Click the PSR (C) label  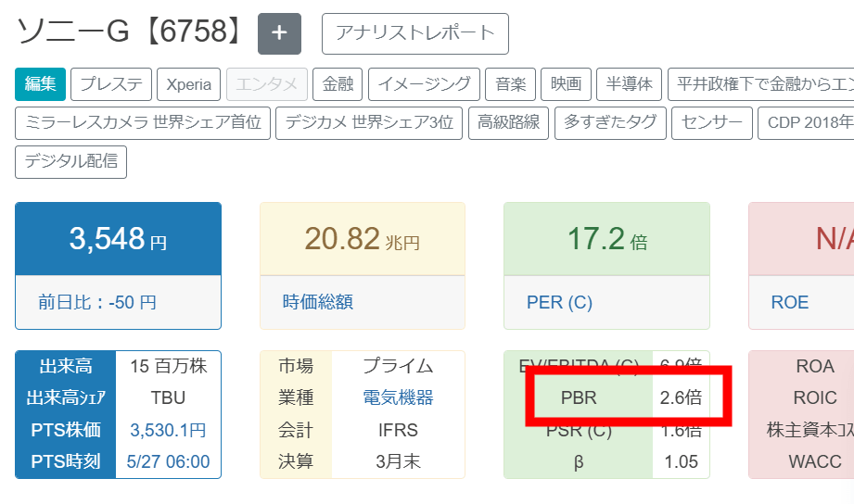579,430
